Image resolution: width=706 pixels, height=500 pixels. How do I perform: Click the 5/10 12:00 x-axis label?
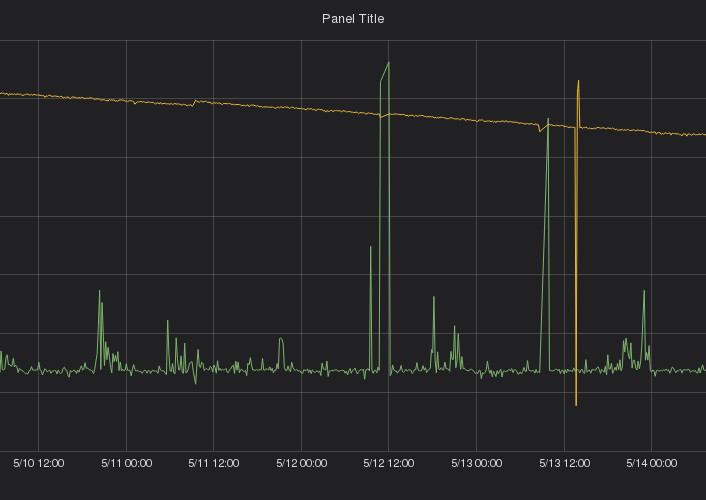pyautogui.click(x=39, y=463)
